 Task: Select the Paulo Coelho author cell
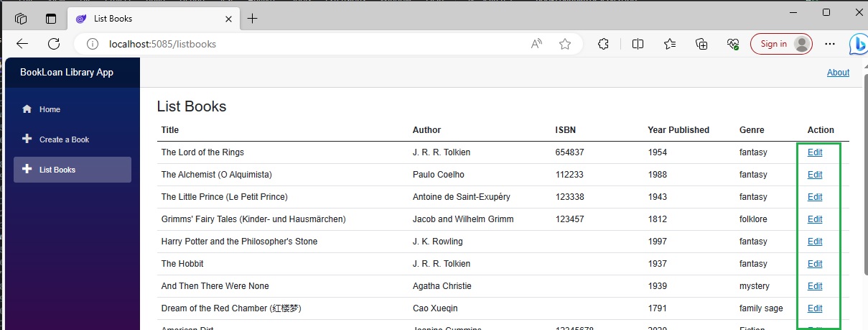coord(439,175)
